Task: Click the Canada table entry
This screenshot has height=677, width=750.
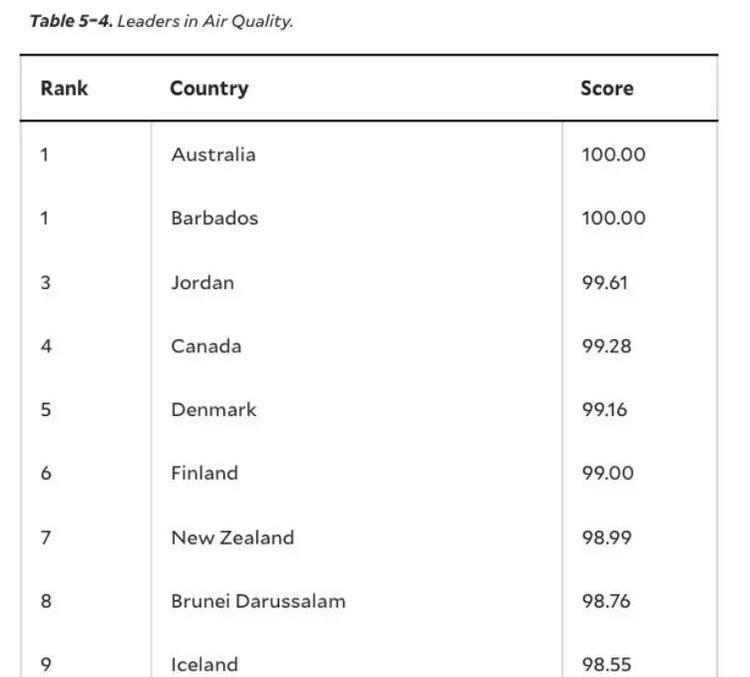Action: pyautogui.click(x=206, y=346)
